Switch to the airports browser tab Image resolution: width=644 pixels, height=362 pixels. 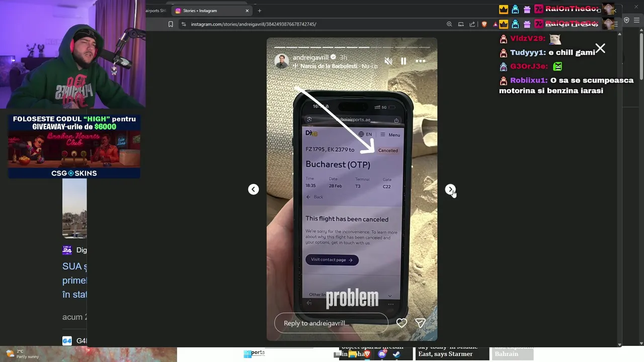point(156,11)
